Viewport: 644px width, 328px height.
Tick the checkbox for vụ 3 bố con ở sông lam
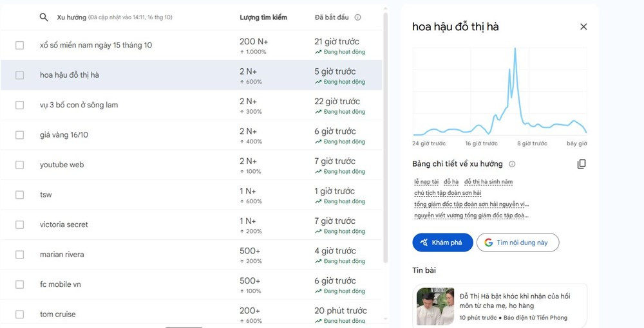[x=20, y=105]
